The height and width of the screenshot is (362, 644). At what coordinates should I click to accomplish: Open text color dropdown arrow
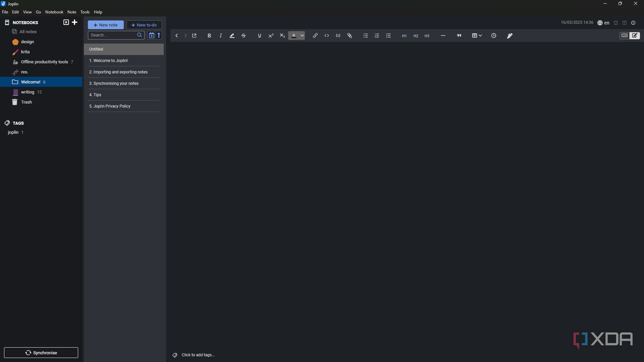[x=302, y=36]
